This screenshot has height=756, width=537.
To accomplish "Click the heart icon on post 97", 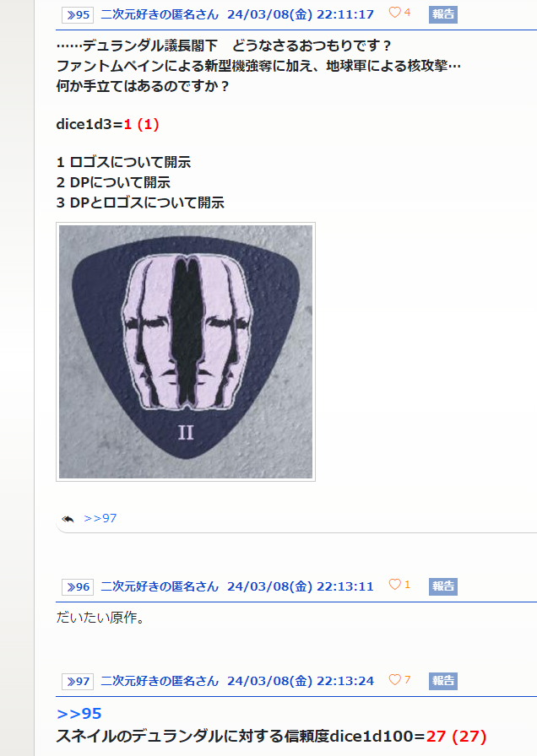I will [x=394, y=680].
